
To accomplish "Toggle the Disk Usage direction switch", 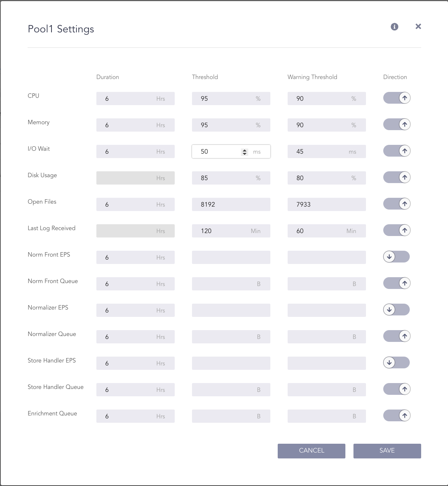I will [397, 177].
